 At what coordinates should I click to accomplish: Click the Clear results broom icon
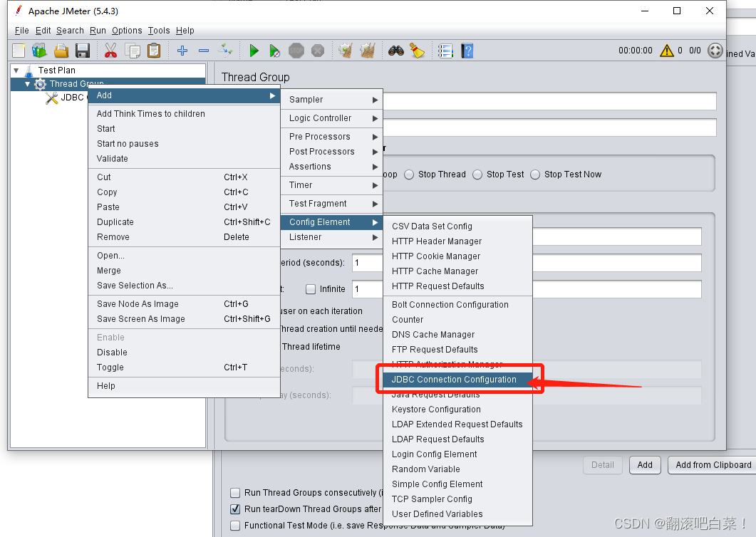tap(345, 50)
